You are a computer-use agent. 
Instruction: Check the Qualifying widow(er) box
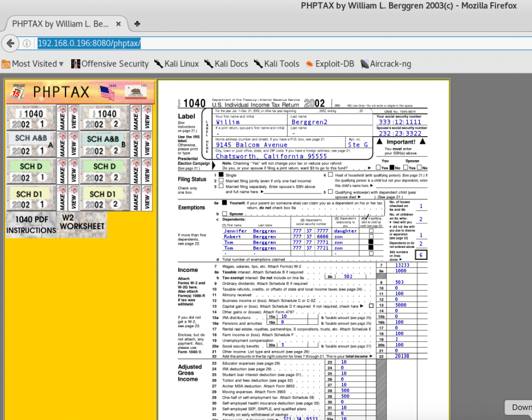[x=330, y=192]
